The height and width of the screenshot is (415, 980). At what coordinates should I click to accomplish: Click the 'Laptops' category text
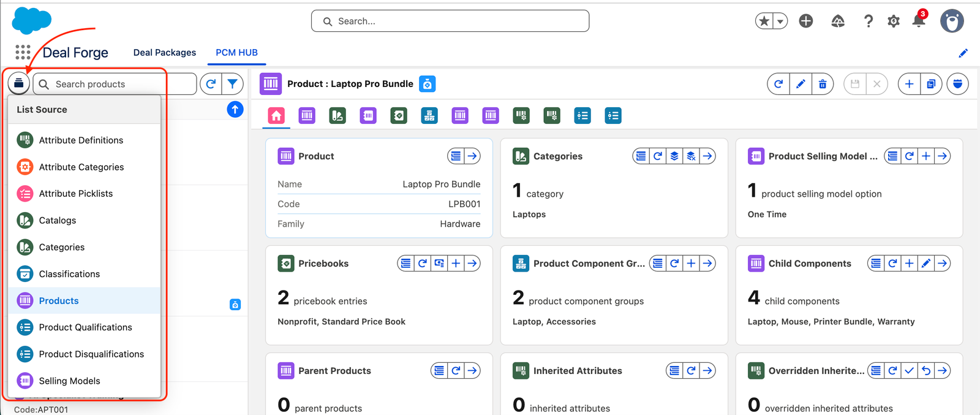(529, 215)
